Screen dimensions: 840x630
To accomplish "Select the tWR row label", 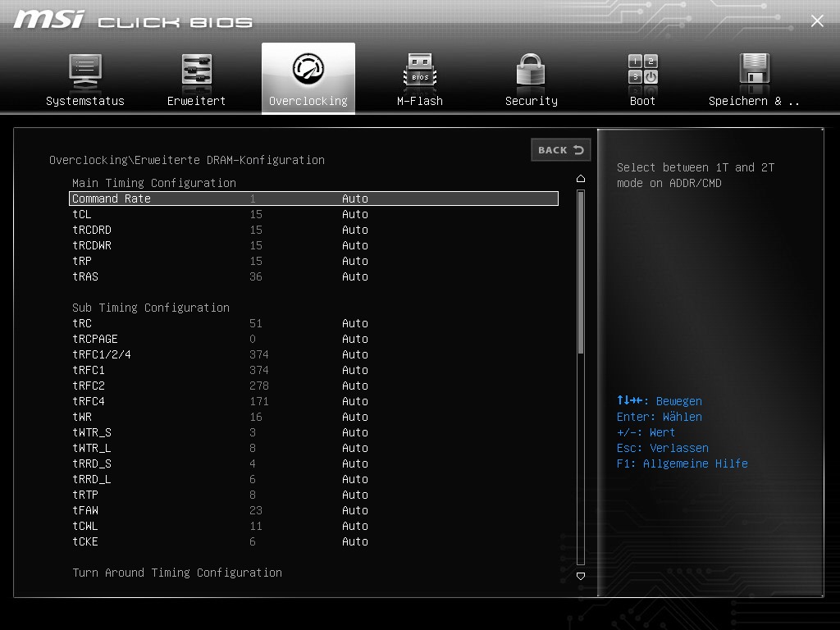I will coord(82,417).
